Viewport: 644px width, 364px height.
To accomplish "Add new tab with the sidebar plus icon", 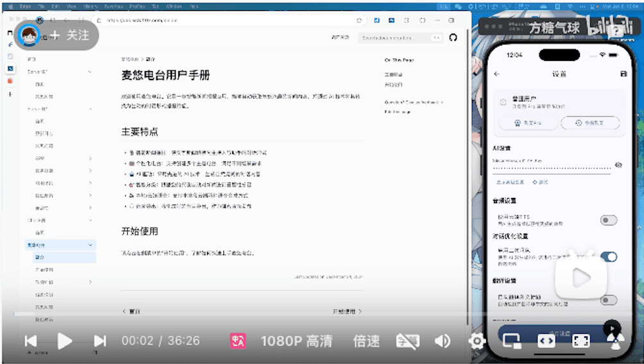I will [11, 94].
